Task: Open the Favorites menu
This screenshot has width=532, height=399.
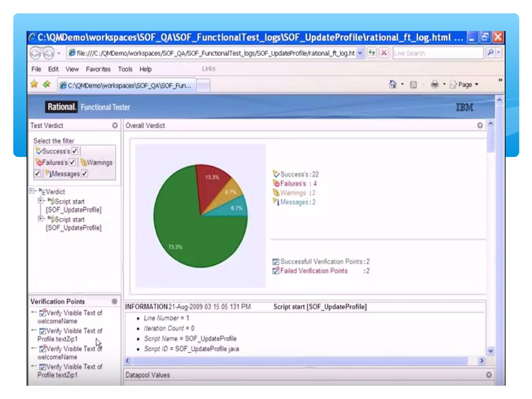Action: tap(98, 69)
